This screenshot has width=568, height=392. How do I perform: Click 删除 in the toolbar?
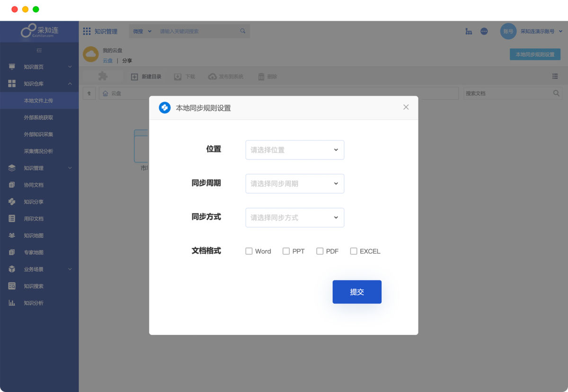click(x=267, y=77)
